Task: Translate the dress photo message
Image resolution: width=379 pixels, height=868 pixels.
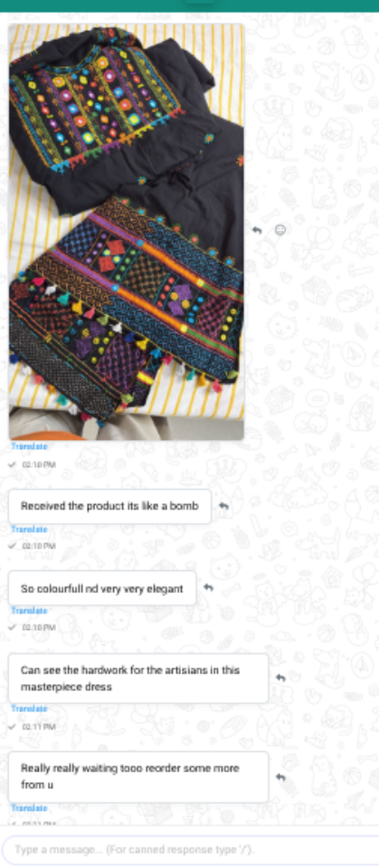Action: click(x=29, y=447)
